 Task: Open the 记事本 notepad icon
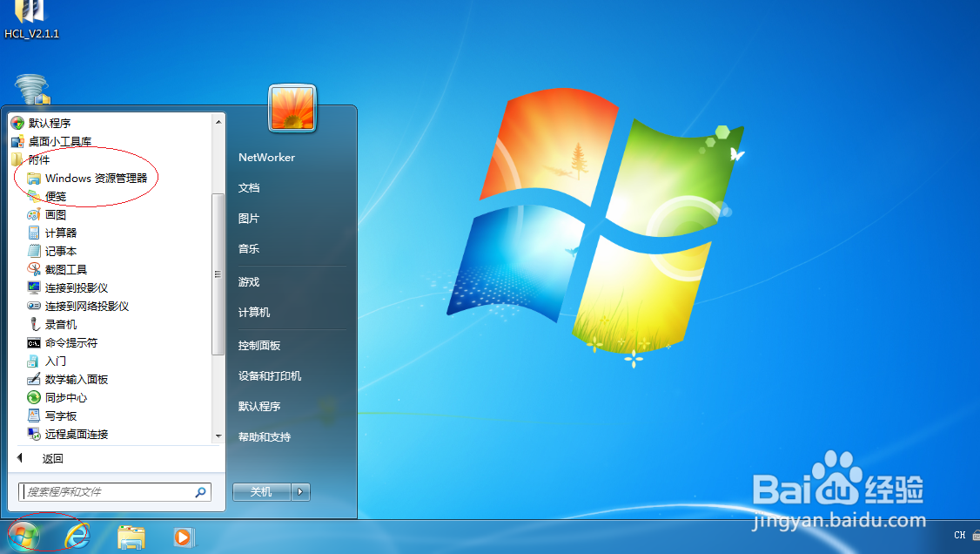click(34, 252)
